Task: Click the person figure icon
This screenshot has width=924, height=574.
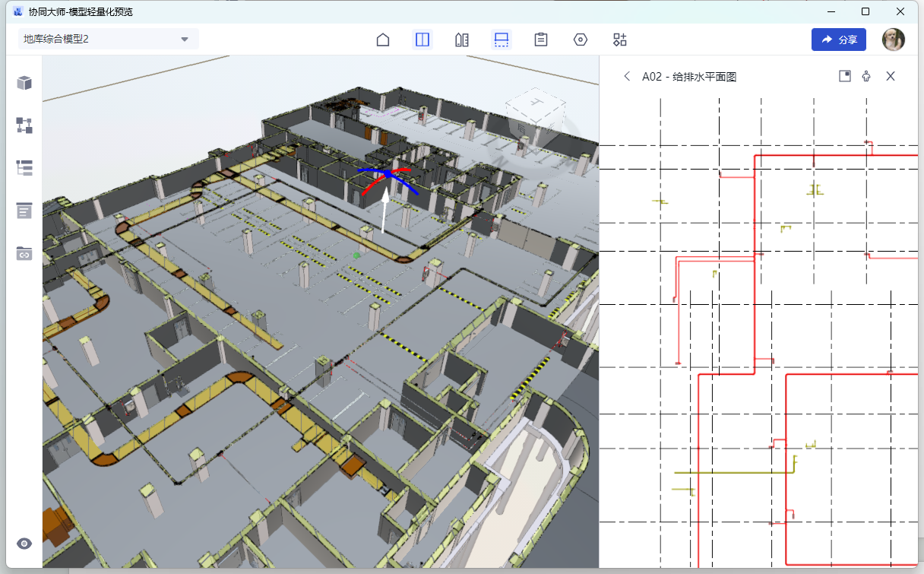Action: pos(866,76)
